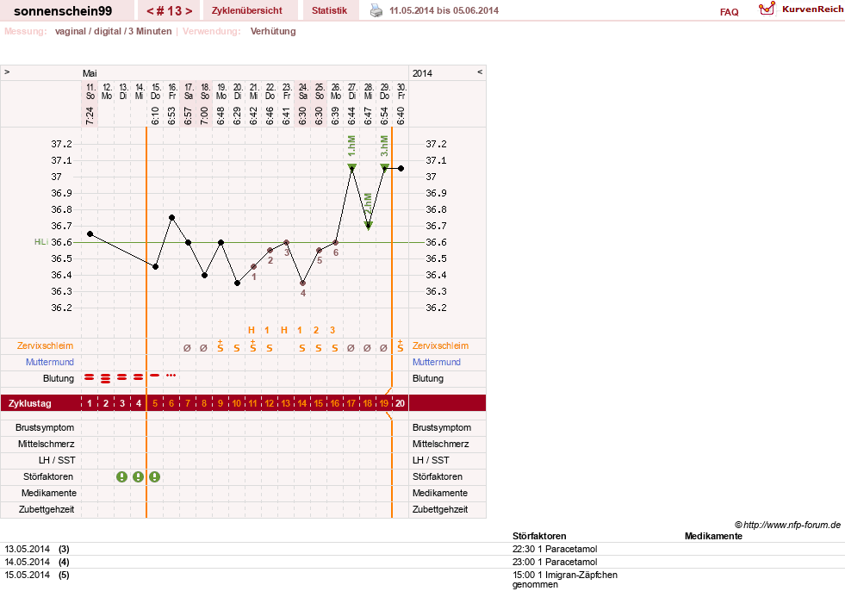Click the Störfaktoren marker on cycle day 5
The height and width of the screenshot is (616, 845).
point(155,476)
